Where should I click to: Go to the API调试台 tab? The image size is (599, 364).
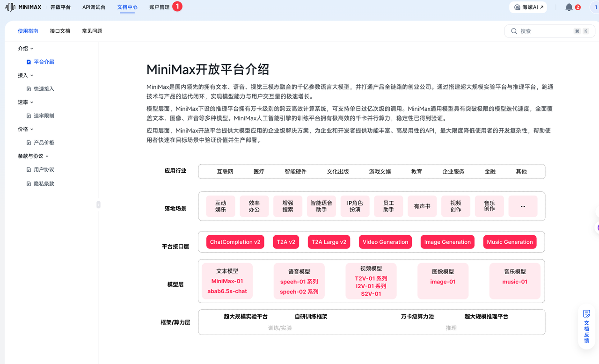pyautogui.click(x=94, y=7)
